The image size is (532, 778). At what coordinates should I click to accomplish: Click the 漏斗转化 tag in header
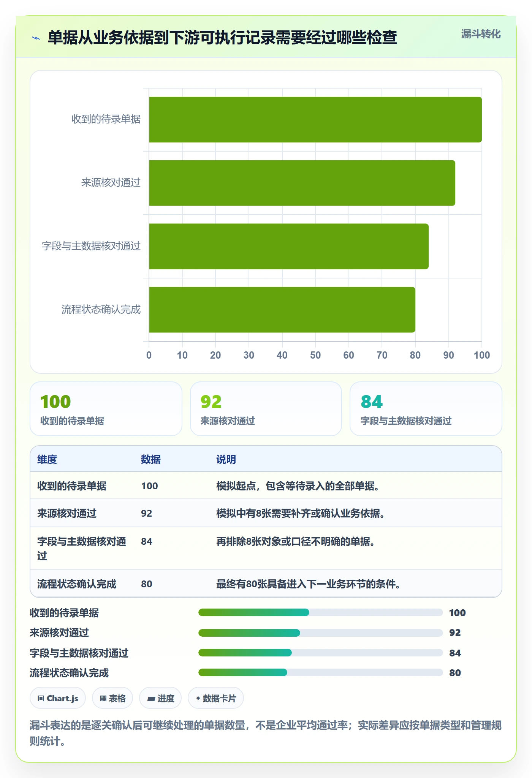pos(481,34)
